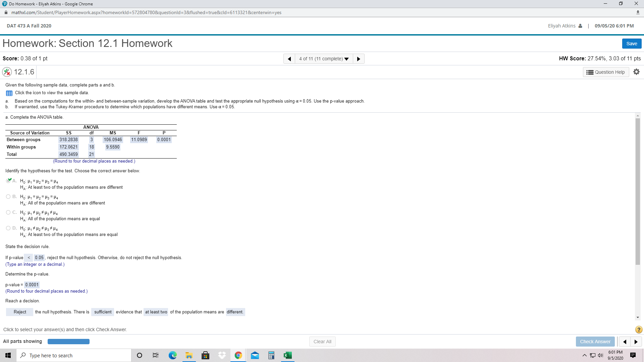The height and width of the screenshot is (362, 644).
Task: Go to previous question arrow at top
Action: (x=289, y=59)
